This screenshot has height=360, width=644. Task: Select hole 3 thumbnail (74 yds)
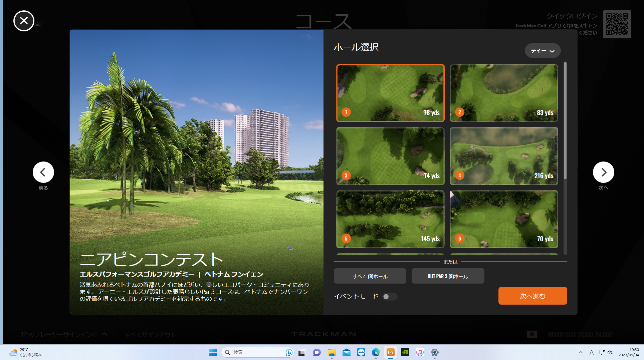click(x=390, y=156)
